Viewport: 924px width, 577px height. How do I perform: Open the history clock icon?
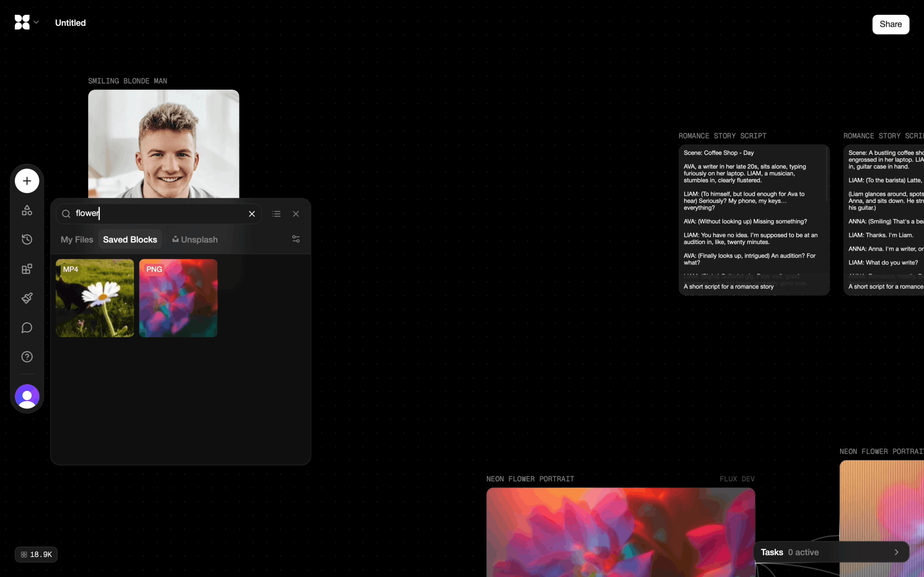(27, 240)
